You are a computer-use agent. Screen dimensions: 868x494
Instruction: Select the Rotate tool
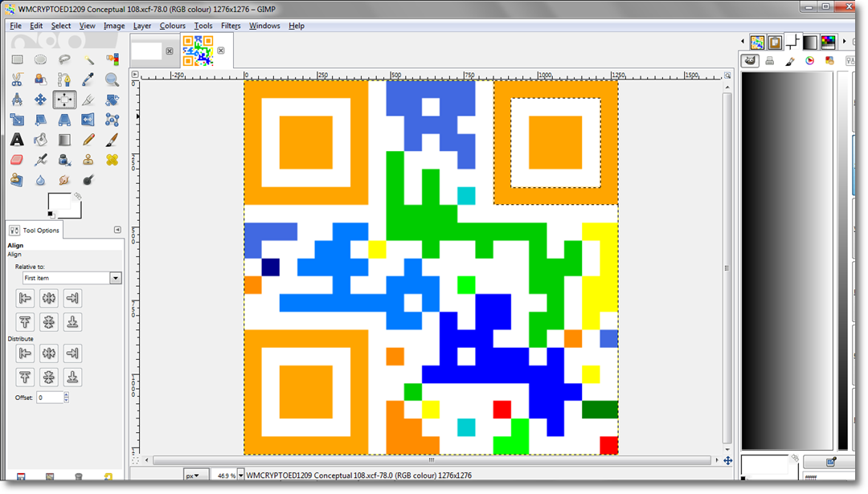click(113, 100)
